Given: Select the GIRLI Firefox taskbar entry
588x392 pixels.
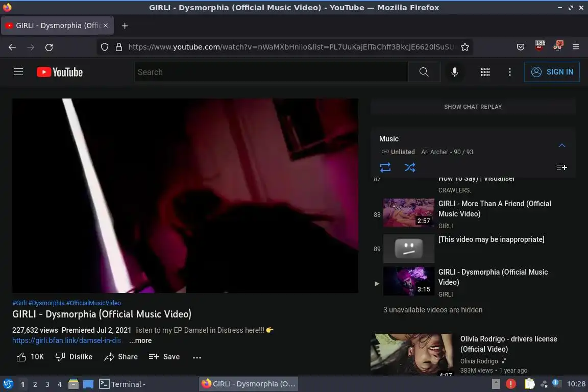Looking at the screenshot, I should [x=248, y=384].
